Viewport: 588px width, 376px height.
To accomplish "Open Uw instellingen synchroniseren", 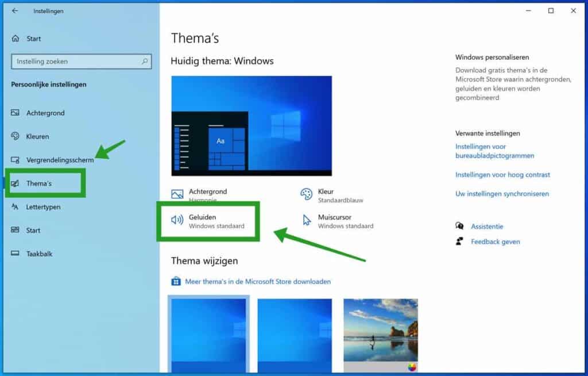I will pyautogui.click(x=500, y=194).
